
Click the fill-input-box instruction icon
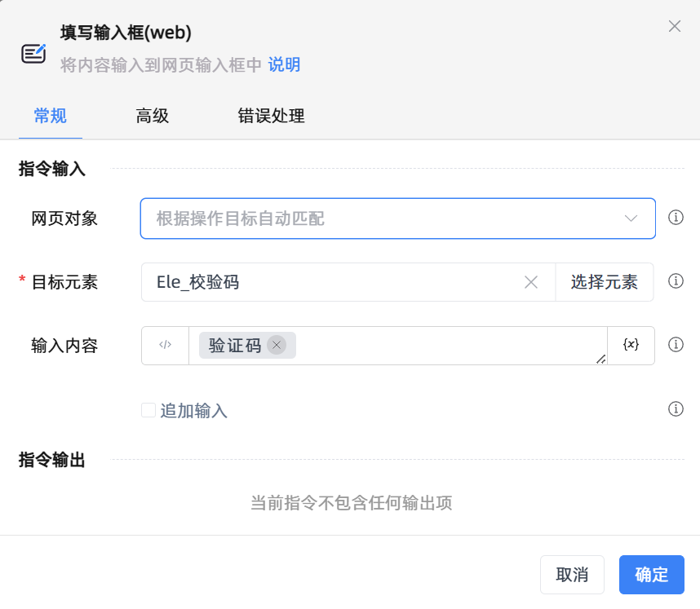[33, 51]
